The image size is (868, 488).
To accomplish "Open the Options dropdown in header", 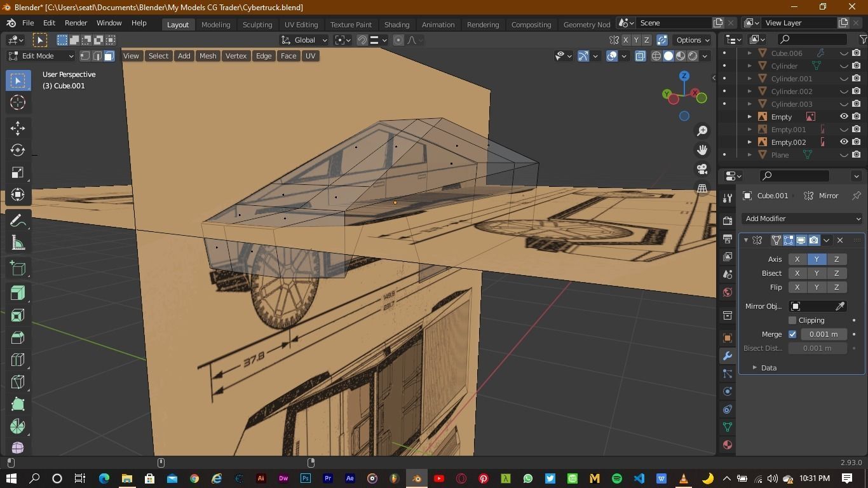I will coord(693,40).
